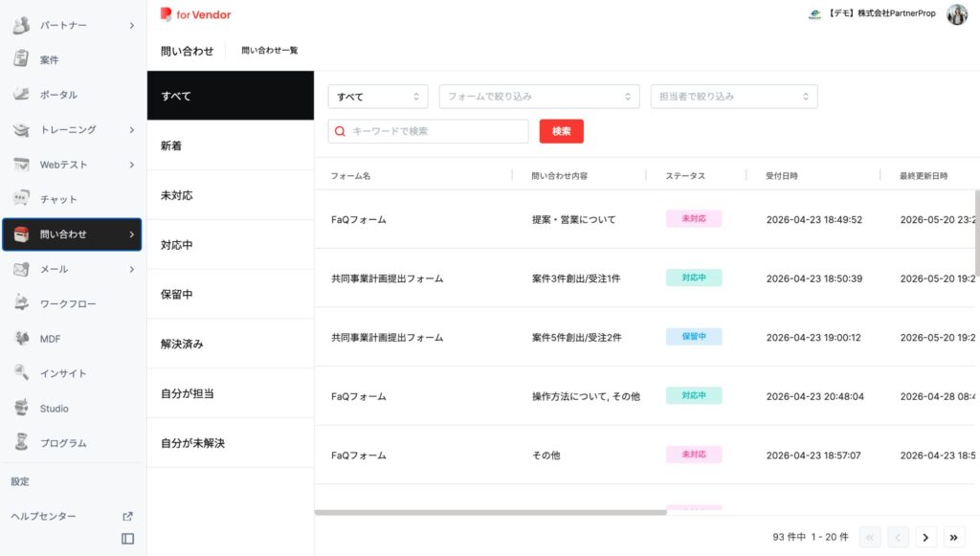
Task: Open the すべて status dropdown
Action: coord(378,97)
